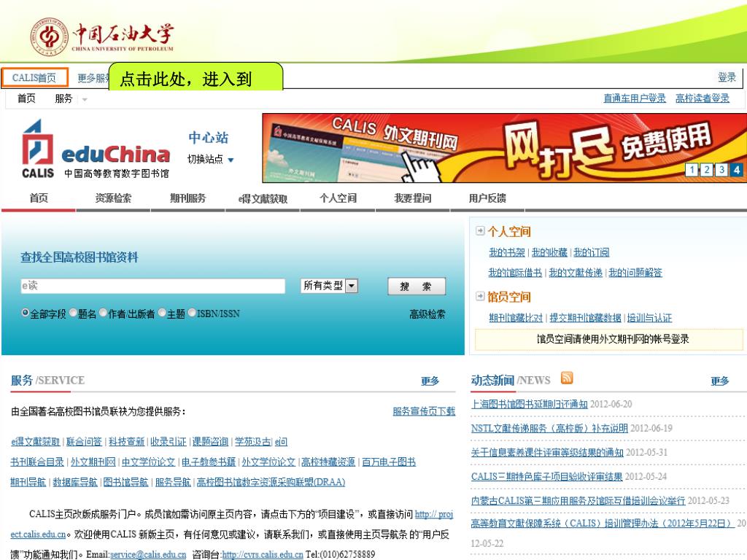Click the China University of Petroleum logo

(101, 36)
